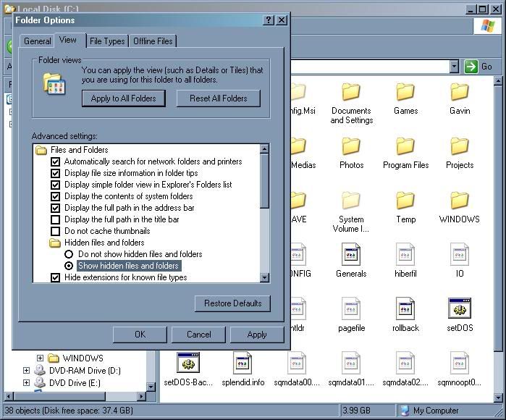
Task: Click the My Computer status bar icon
Action: click(x=405, y=411)
